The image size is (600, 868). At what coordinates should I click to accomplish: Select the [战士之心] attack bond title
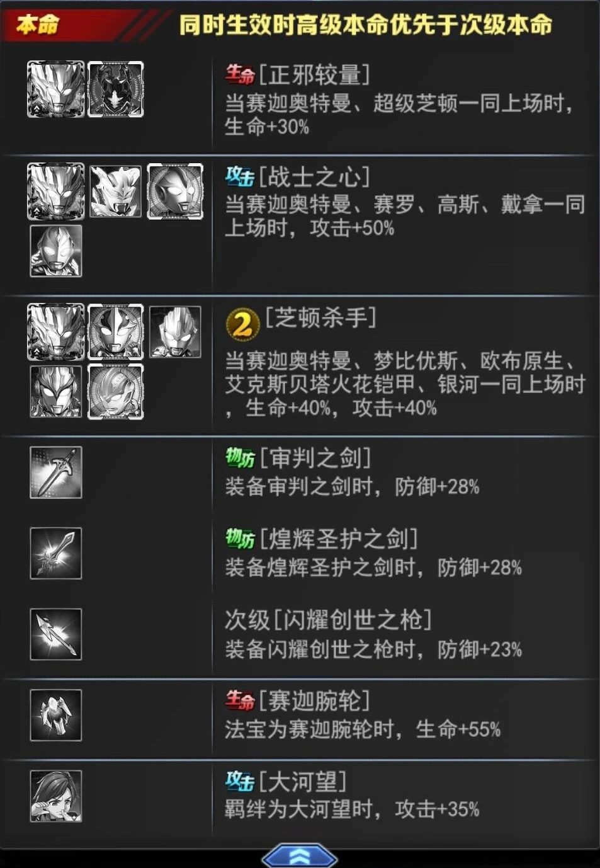click(x=314, y=176)
